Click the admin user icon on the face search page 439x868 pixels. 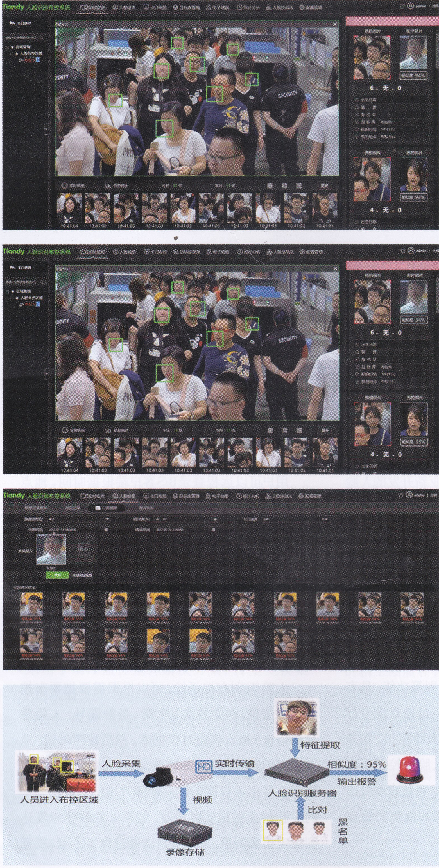409,495
